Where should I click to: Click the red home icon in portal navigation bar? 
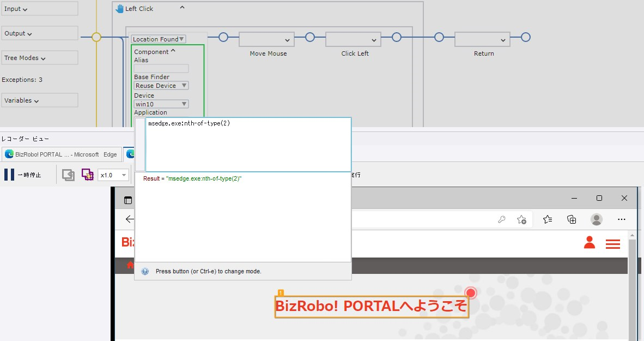click(130, 265)
